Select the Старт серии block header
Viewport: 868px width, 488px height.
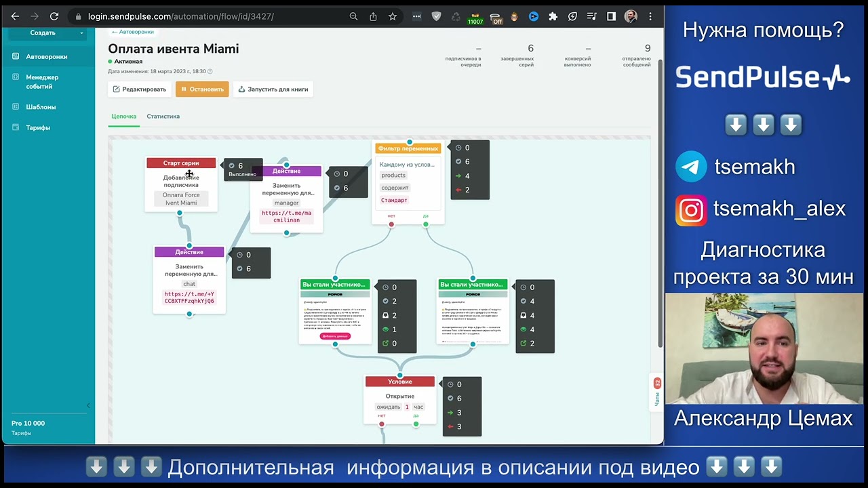coord(181,163)
